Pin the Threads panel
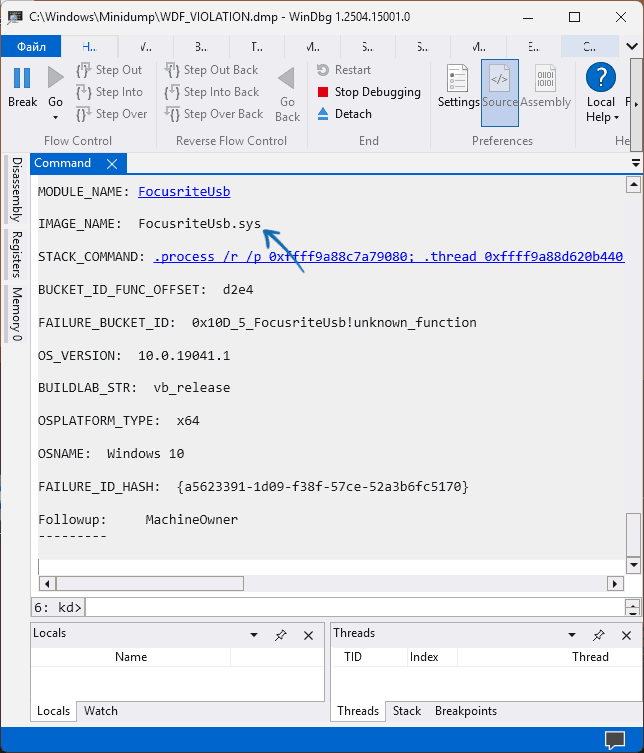The image size is (644, 753). 598,635
